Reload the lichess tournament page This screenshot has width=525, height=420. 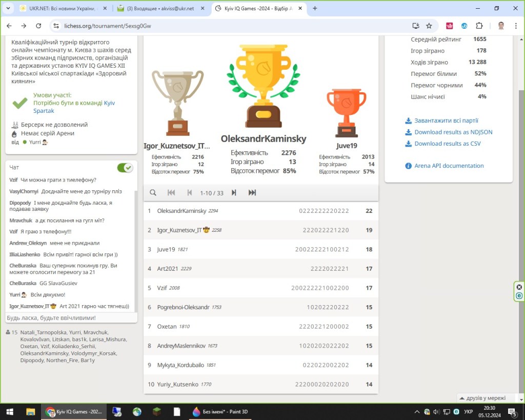[x=38, y=26]
